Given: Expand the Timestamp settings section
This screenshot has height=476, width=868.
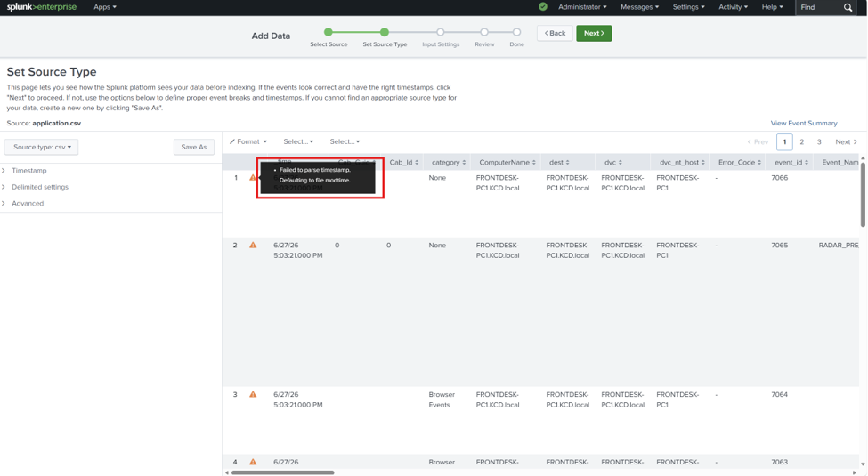Looking at the screenshot, I should pos(28,171).
